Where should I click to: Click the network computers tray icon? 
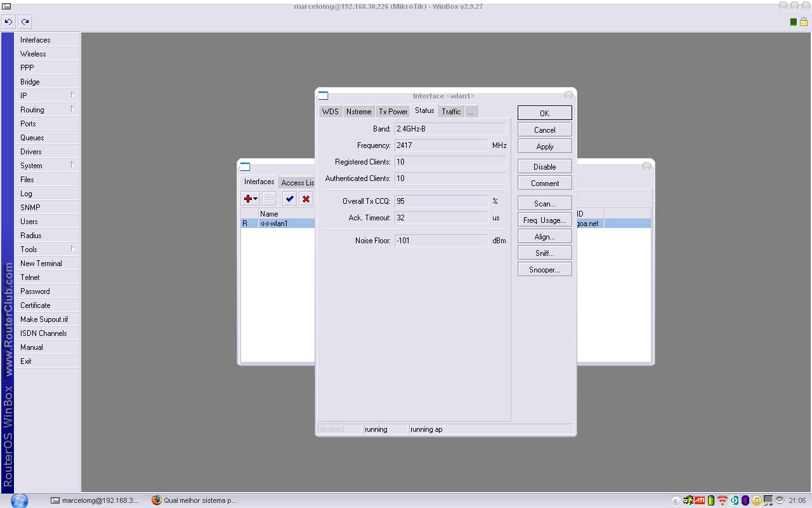(768, 500)
